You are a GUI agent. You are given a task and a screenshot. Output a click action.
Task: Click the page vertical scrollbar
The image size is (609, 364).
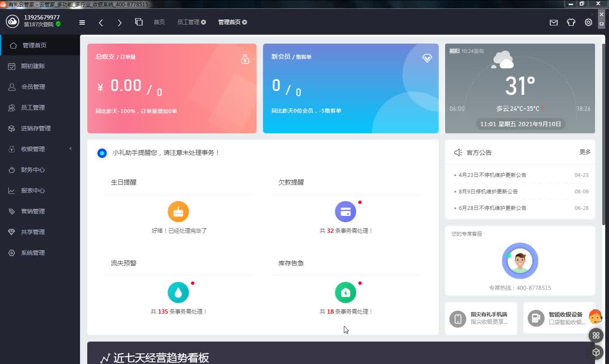click(603, 134)
